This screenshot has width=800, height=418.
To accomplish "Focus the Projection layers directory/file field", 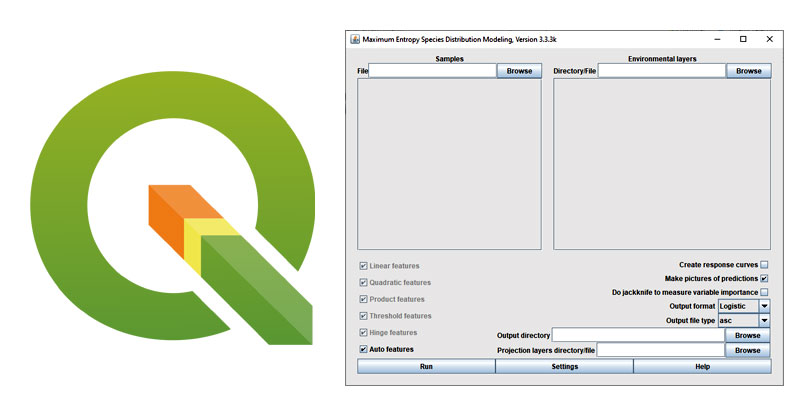I will 661,350.
